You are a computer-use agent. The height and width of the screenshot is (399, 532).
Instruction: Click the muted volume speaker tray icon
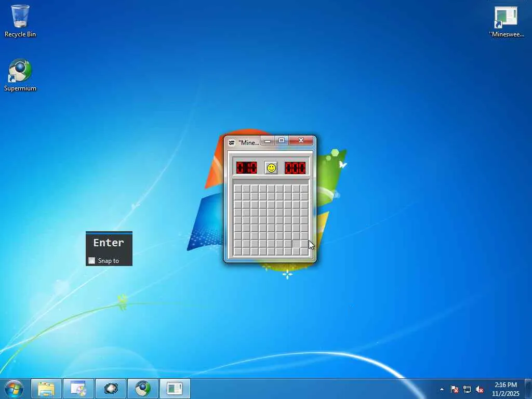480,389
